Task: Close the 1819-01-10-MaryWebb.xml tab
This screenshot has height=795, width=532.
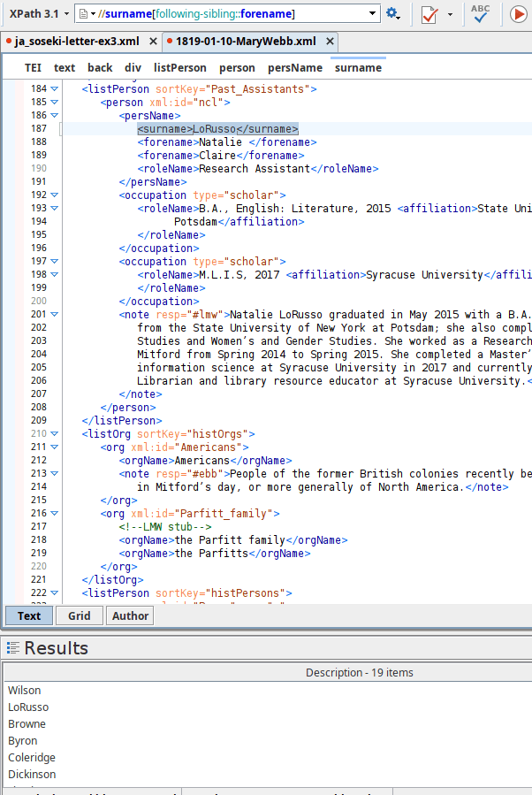Action: click(330, 42)
